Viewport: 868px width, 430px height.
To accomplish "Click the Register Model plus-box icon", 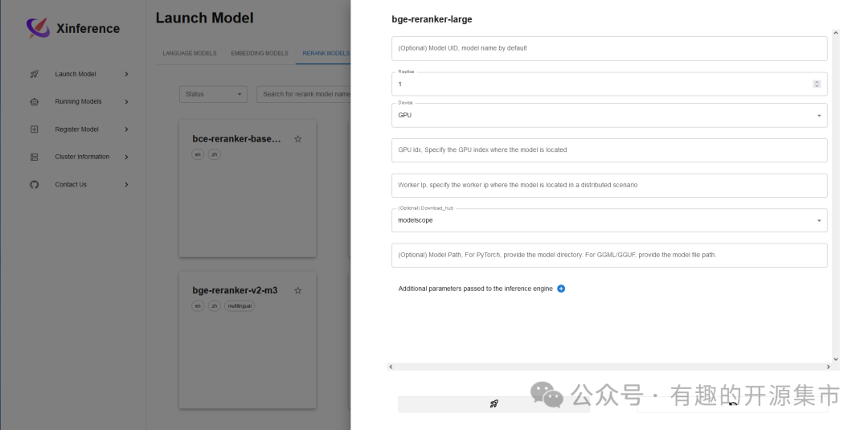I will [34, 129].
